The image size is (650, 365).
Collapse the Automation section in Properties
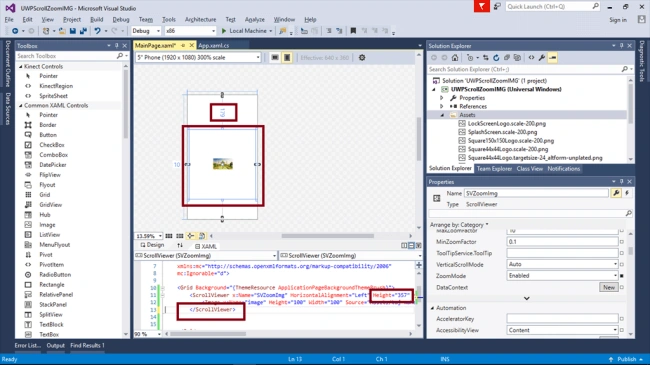click(x=432, y=308)
